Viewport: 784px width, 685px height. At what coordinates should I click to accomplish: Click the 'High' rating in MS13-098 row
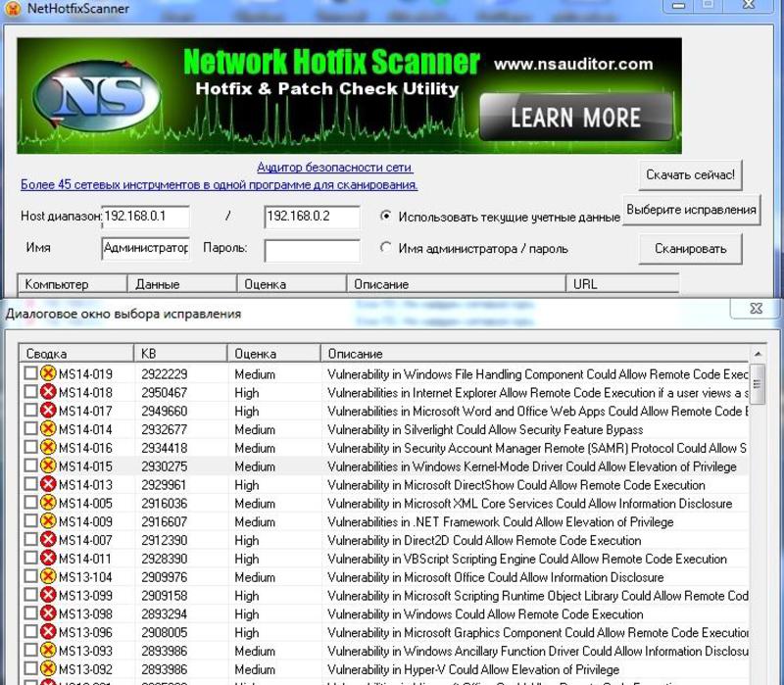coord(247,614)
